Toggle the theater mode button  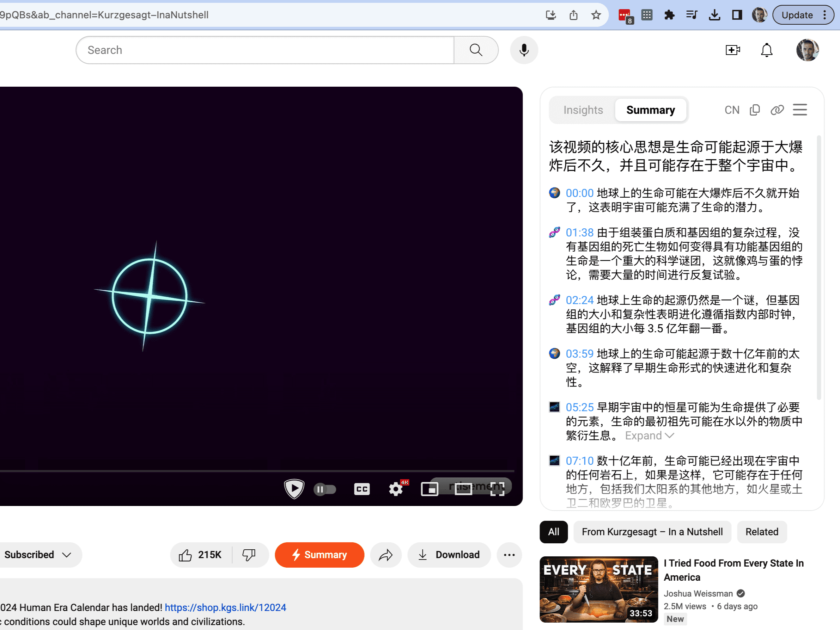coord(464,489)
